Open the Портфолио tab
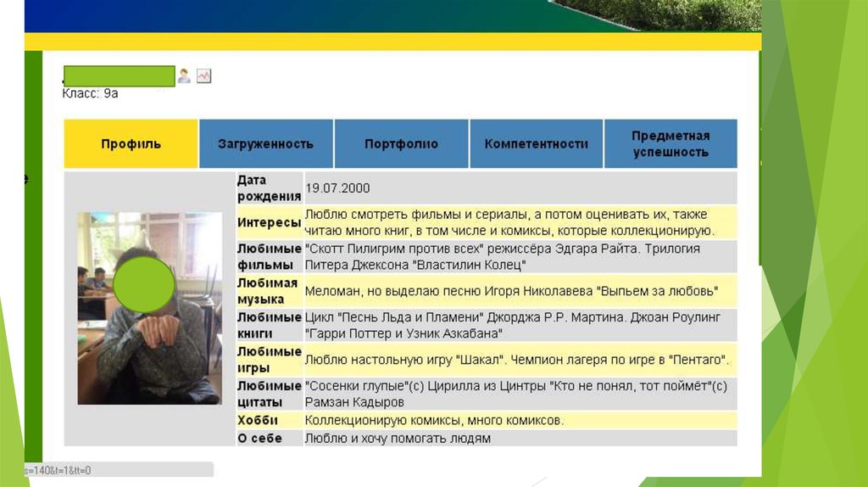 [x=401, y=143]
